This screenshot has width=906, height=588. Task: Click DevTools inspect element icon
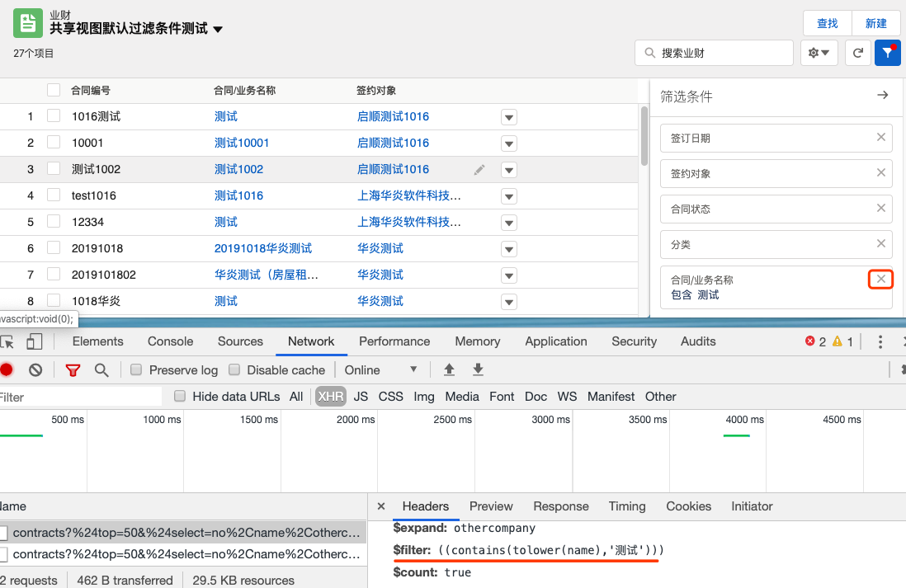(7, 341)
